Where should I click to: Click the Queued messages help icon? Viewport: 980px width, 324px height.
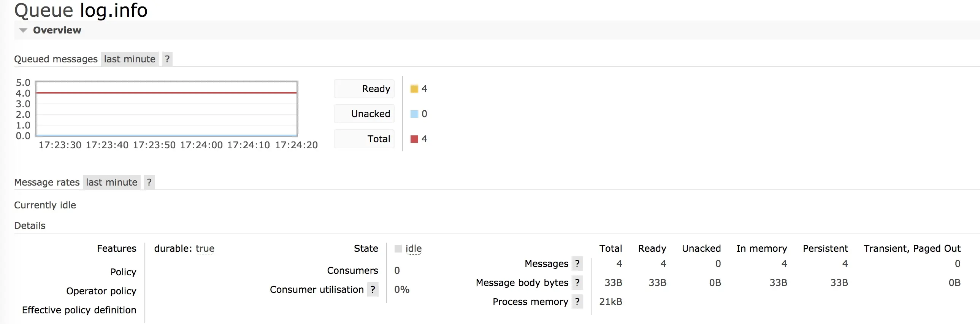167,59
